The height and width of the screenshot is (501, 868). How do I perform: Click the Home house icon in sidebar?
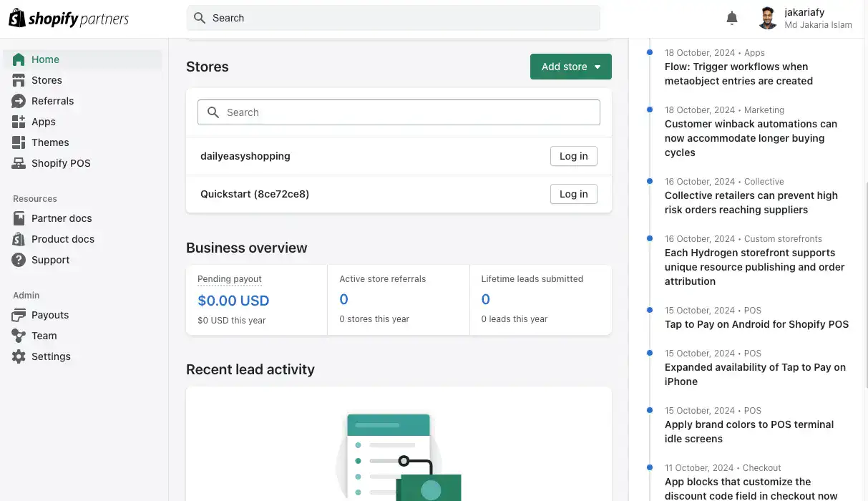tap(19, 59)
